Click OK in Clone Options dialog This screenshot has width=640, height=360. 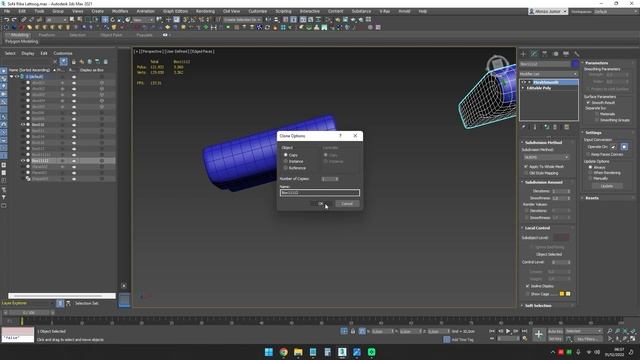[321, 204]
